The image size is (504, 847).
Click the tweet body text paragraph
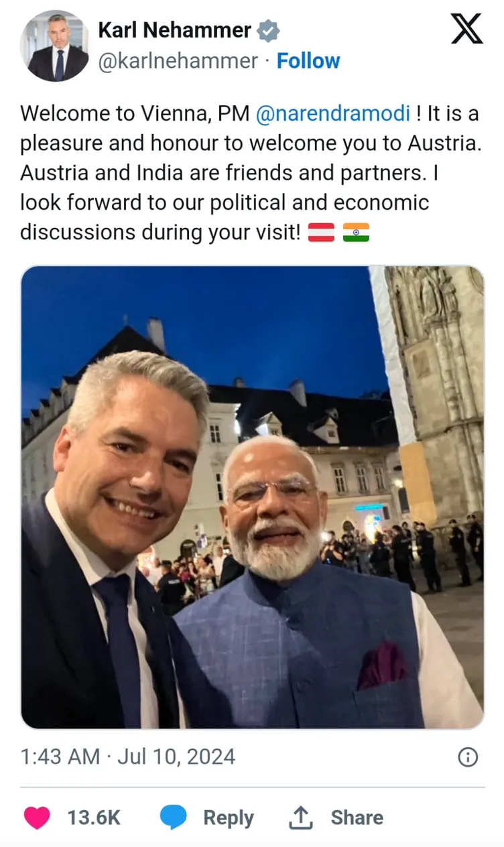tap(251, 173)
